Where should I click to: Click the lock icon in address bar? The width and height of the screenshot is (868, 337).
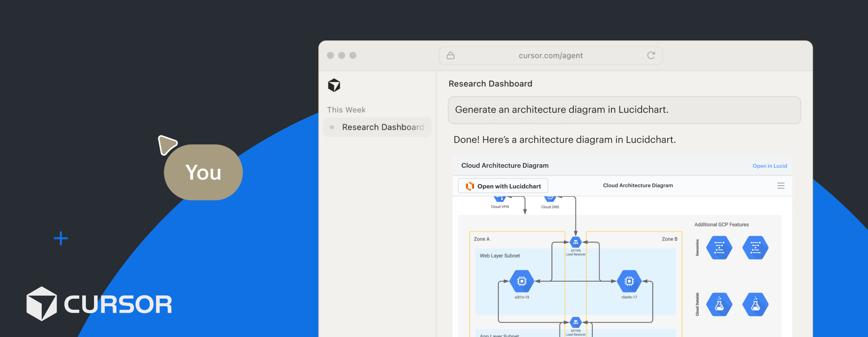click(451, 55)
